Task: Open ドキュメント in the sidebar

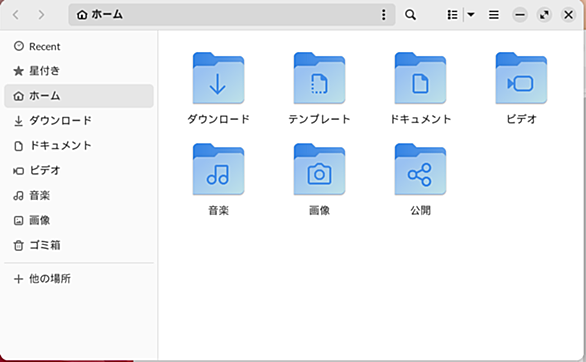Action: [x=79, y=146]
